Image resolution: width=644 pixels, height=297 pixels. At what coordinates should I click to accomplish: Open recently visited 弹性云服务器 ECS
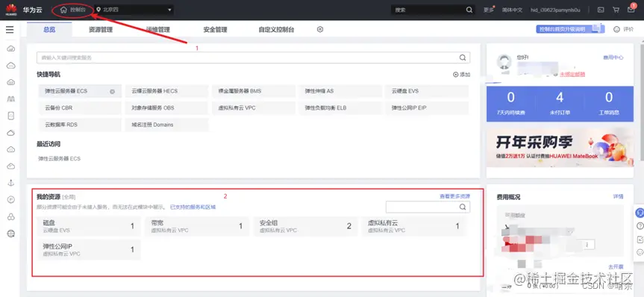pyautogui.click(x=59, y=158)
